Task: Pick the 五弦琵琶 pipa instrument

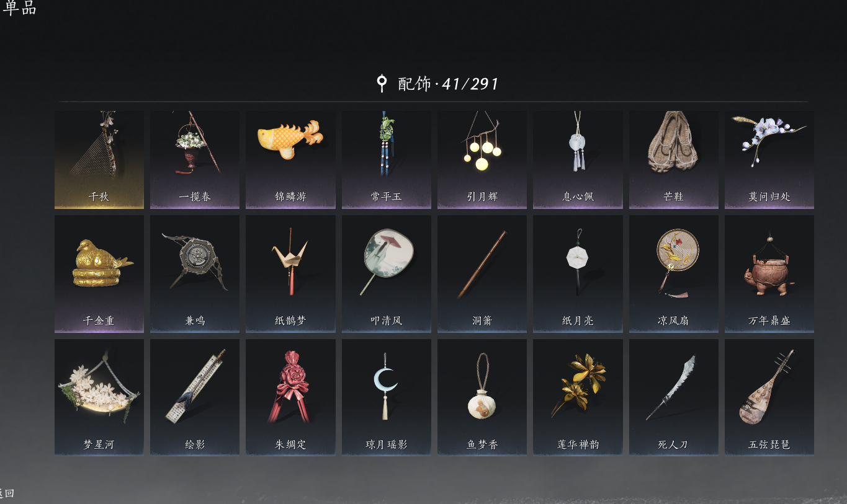Action: click(769, 397)
